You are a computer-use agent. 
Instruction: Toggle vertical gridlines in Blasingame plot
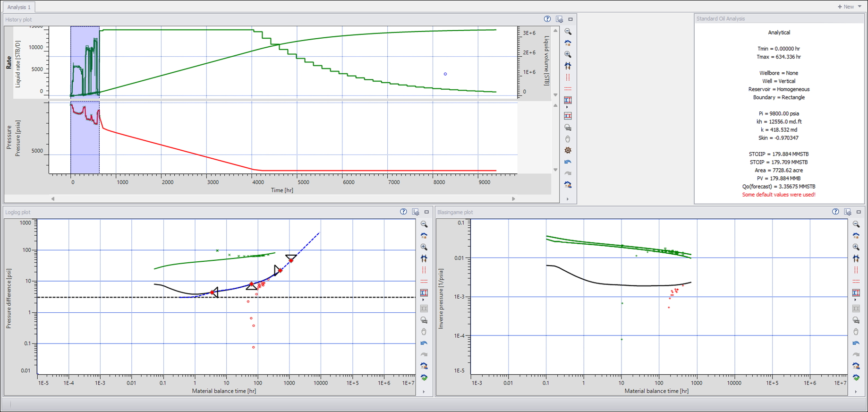(856, 270)
